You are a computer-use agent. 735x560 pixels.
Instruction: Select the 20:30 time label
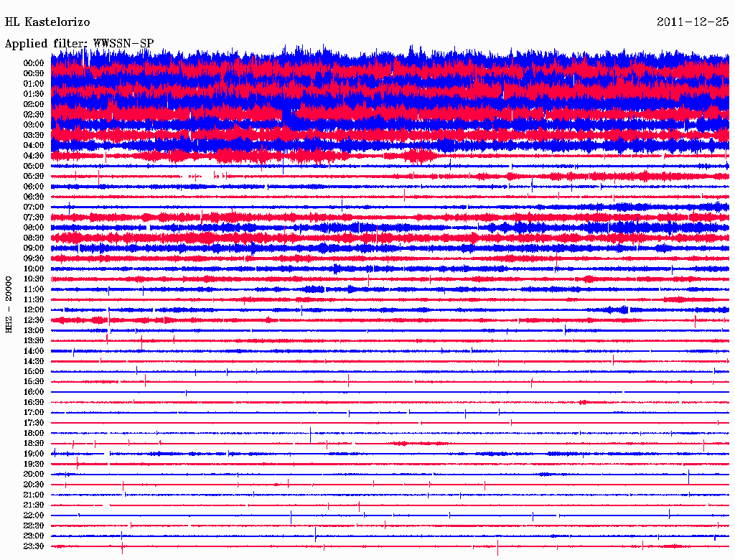(34, 485)
